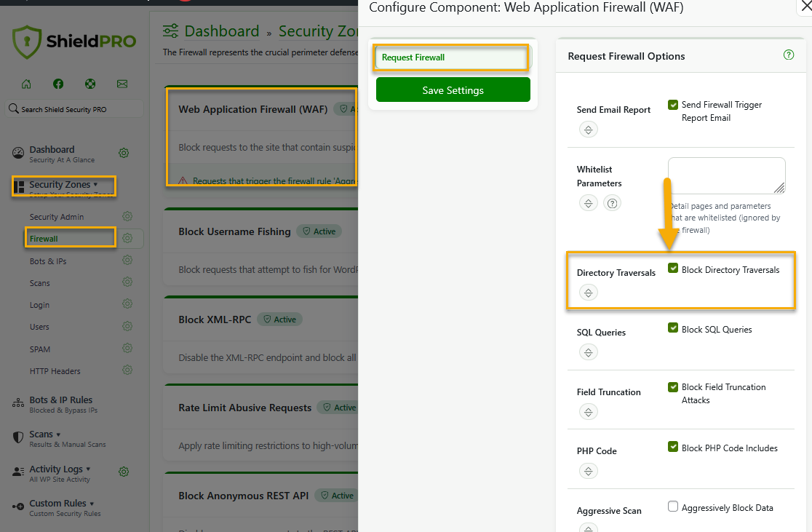
Task: Click the help icon in Request Firewall Options
Action: pos(789,55)
